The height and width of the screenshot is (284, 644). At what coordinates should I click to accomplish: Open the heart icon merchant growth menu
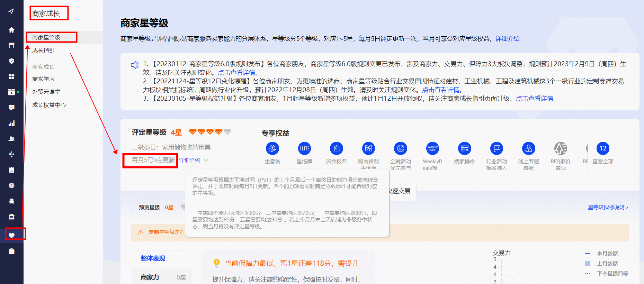tap(11, 235)
